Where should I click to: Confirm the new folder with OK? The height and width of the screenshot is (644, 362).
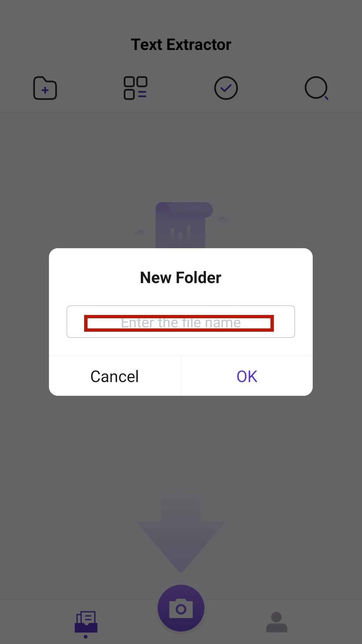pos(247,376)
